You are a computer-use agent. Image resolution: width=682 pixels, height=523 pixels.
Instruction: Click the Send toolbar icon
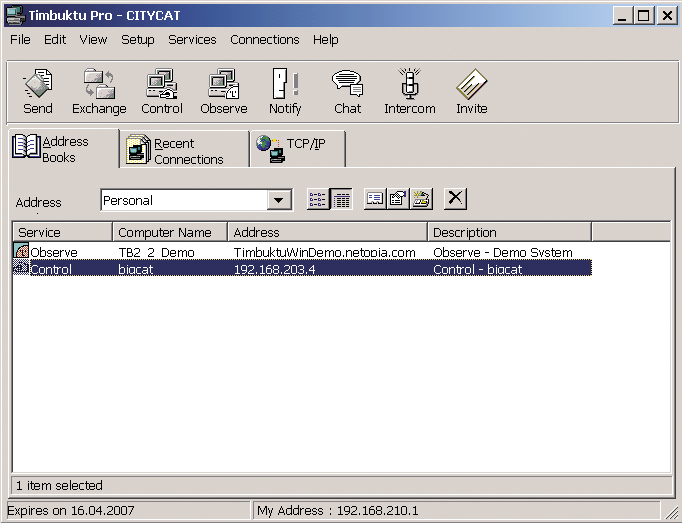pos(38,92)
